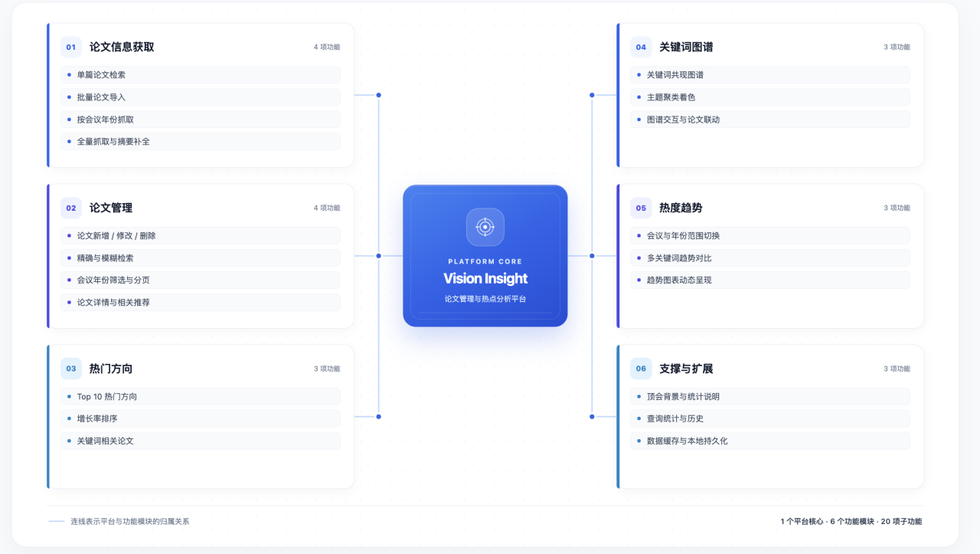This screenshot has height=554, width=980.
Task: Select the 单篇论文检索 item
Action: click(201, 75)
